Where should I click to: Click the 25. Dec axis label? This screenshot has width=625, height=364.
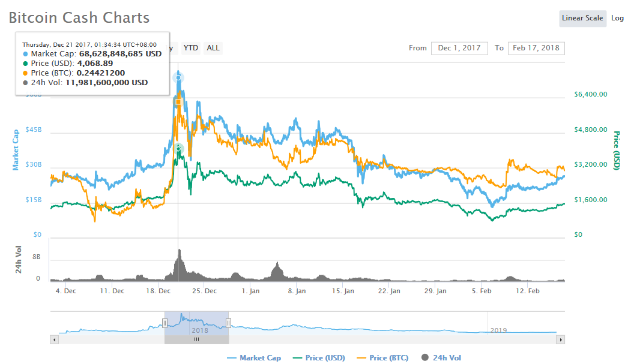[x=205, y=291]
